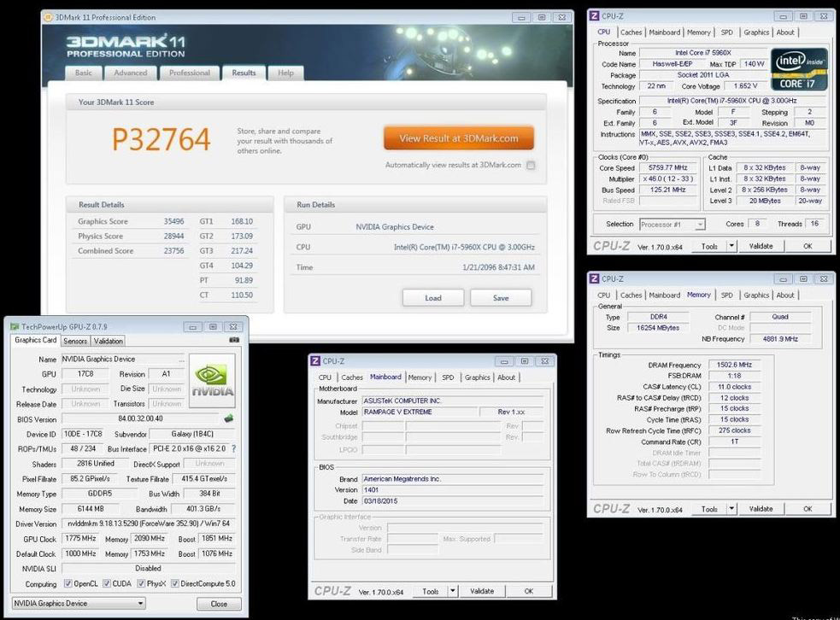Click View Result at 3DMark.com button
This screenshot has width=840, height=620.
pyautogui.click(x=459, y=138)
